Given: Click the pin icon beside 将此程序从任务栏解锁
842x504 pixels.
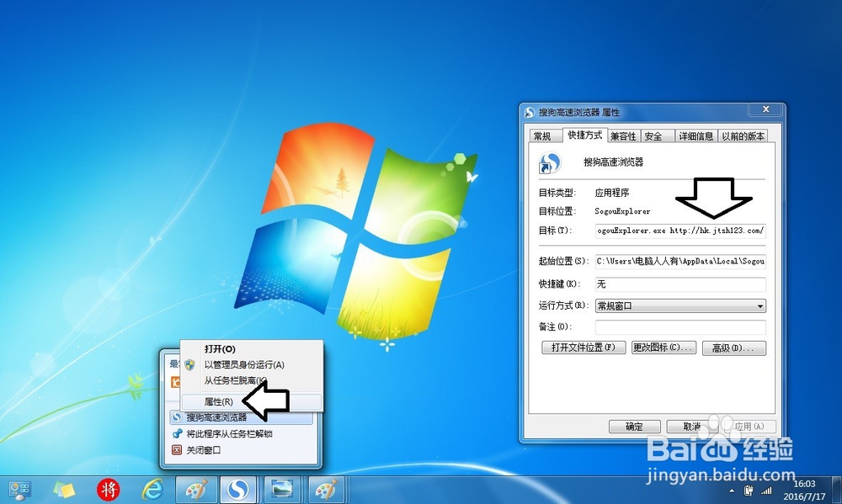Looking at the screenshot, I should pos(177,433).
